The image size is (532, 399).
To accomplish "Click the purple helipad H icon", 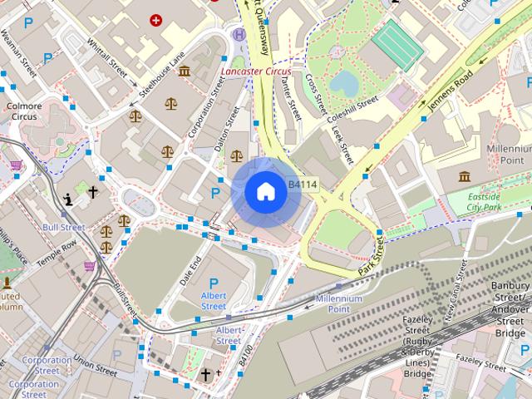I will coord(239,34).
